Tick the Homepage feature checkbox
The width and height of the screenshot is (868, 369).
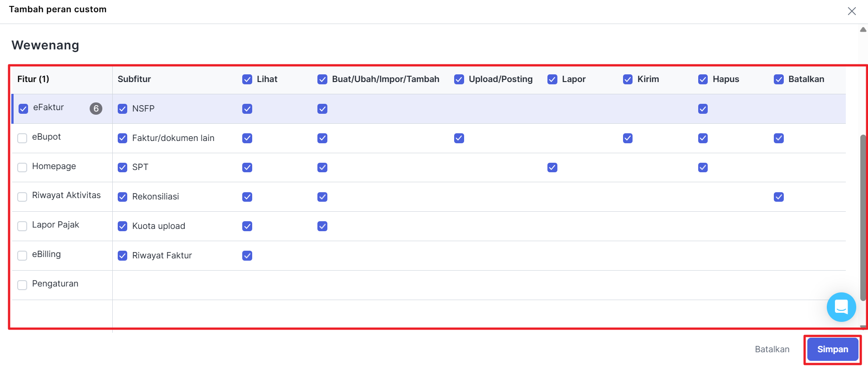(x=22, y=167)
